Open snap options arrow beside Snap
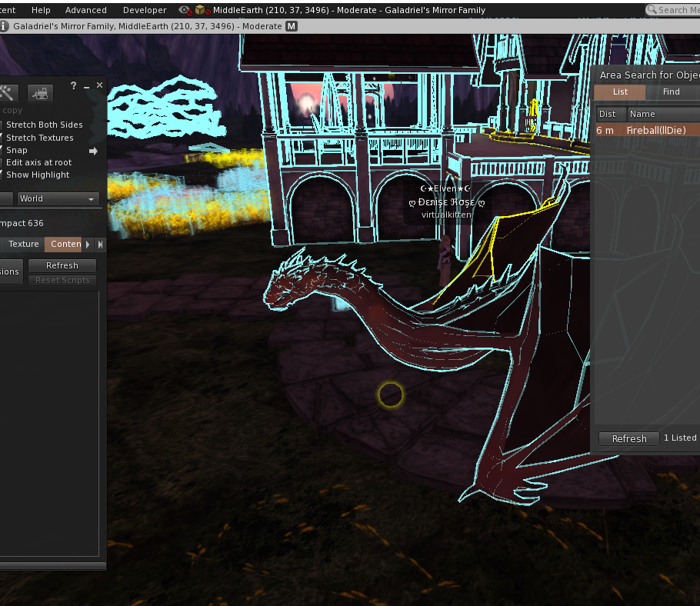The width and height of the screenshot is (700, 606). click(93, 151)
